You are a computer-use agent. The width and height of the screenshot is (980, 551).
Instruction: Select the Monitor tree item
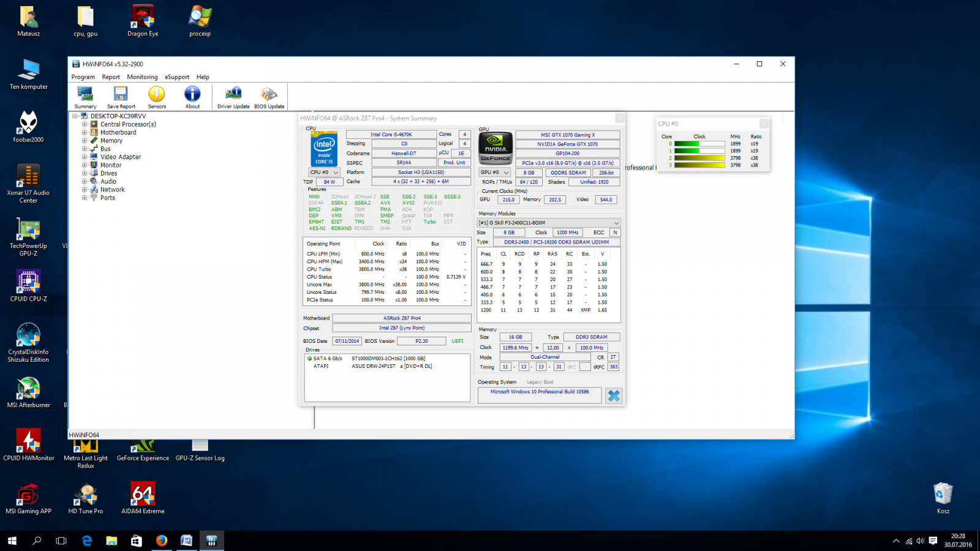tap(111, 165)
